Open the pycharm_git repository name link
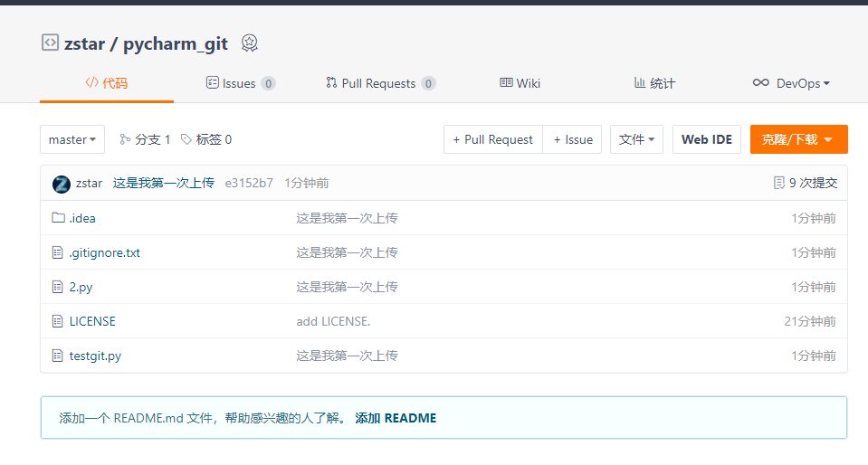The image size is (868, 465). (176, 43)
